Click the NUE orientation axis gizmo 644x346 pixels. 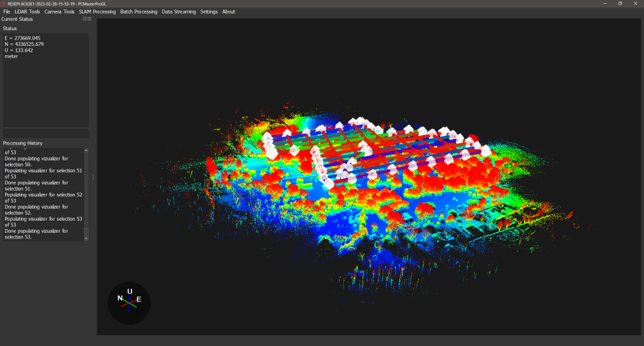click(x=129, y=303)
